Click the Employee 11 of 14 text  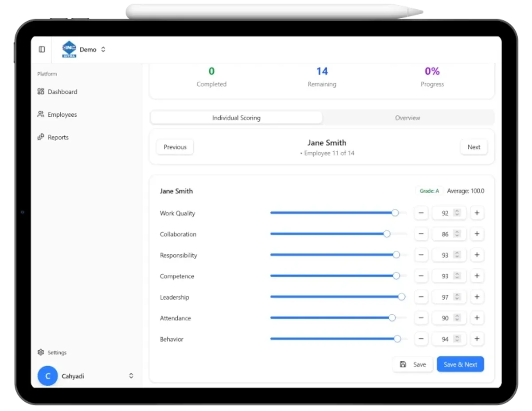click(327, 153)
